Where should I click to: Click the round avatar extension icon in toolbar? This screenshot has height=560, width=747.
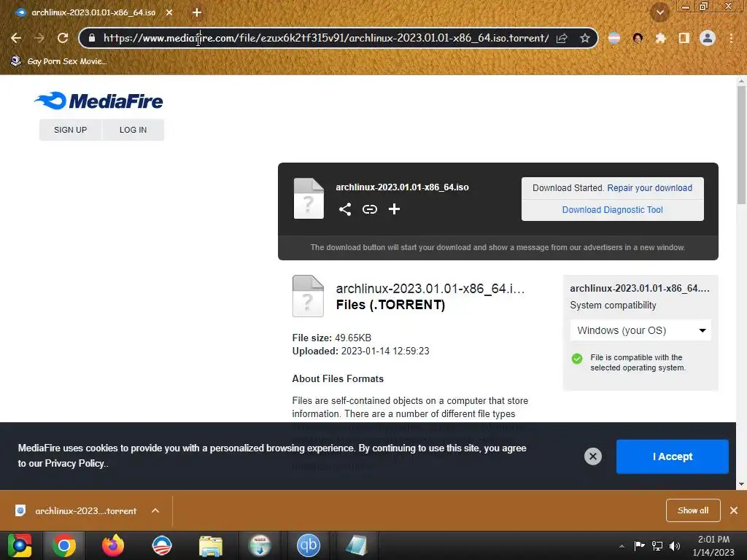638,38
